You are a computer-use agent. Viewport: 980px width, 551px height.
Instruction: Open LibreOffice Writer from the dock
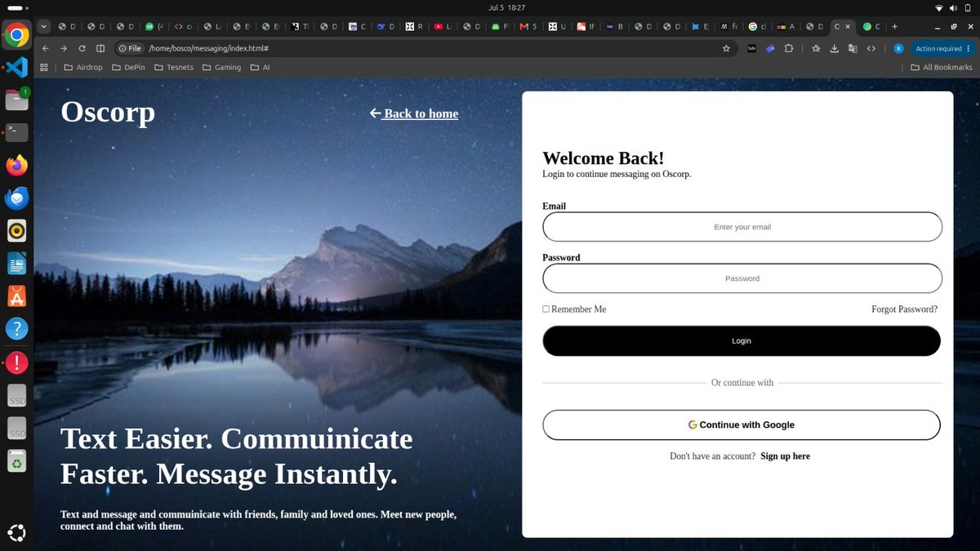click(16, 264)
